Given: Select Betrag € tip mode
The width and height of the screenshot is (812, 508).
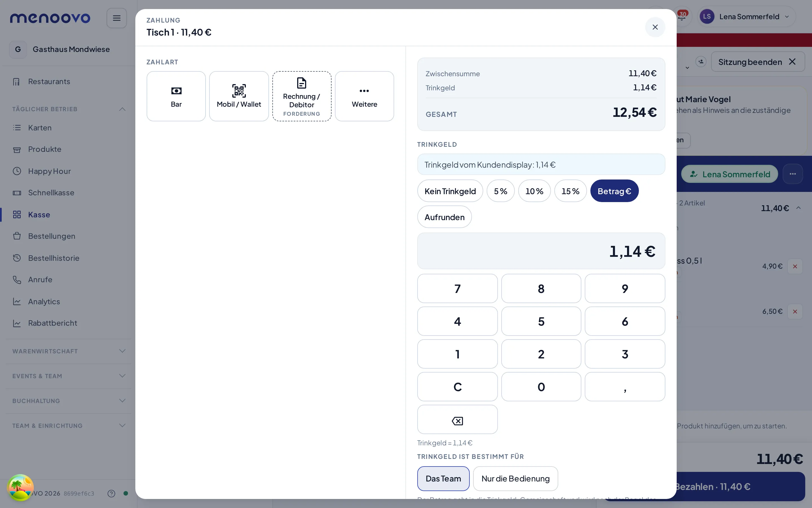Looking at the screenshot, I should [614, 191].
